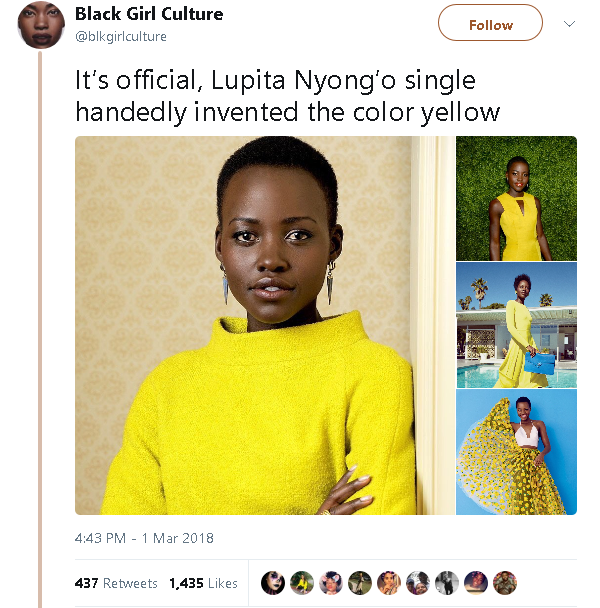600x608 pixels.
Task: View the 1,435 Likes list
Action: 203,583
